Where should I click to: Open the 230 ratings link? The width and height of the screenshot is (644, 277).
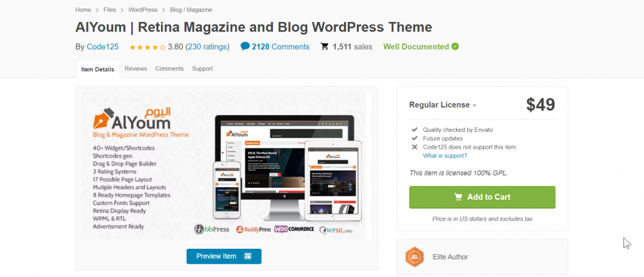pos(208,46)
